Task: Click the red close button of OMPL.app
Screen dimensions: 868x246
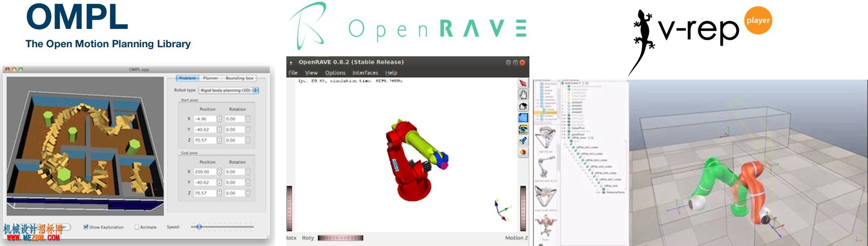Action: pos(8,69)
